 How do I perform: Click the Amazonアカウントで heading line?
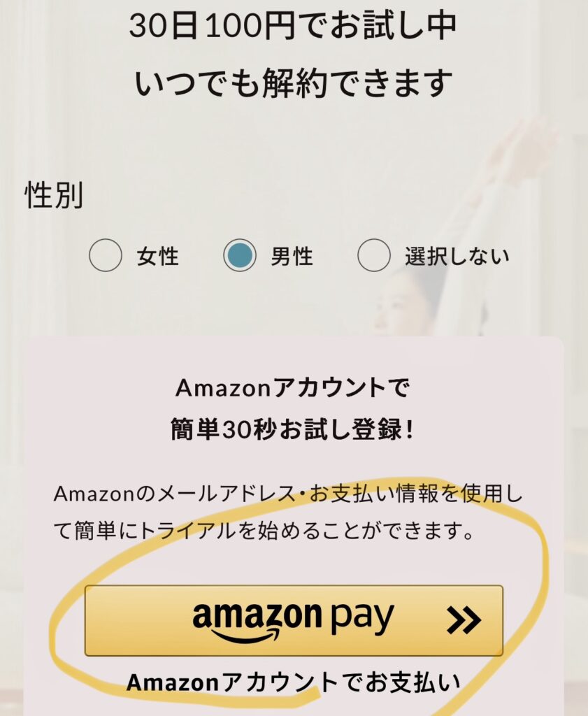coord(293,388)
